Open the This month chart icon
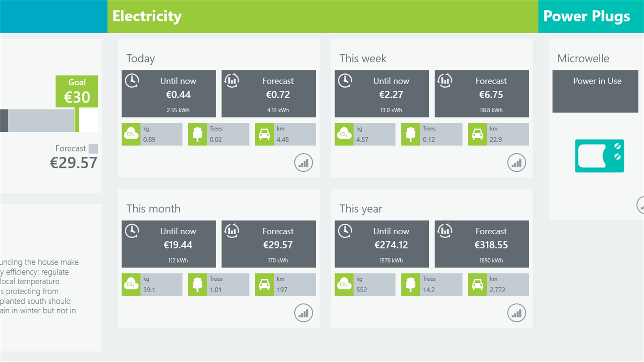Viewport: 644px width, 362px height. 304,313
